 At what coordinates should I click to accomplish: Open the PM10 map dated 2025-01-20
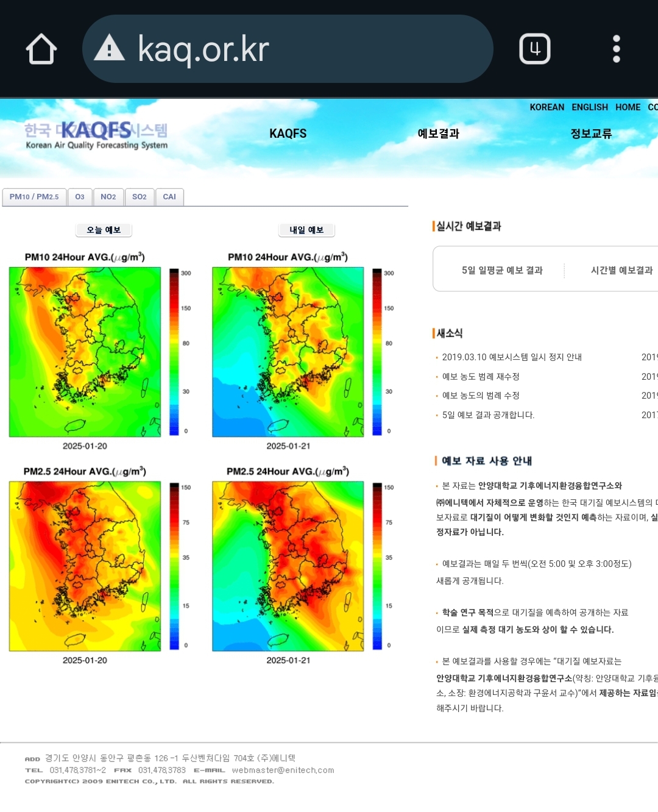[x=85, y=352]
